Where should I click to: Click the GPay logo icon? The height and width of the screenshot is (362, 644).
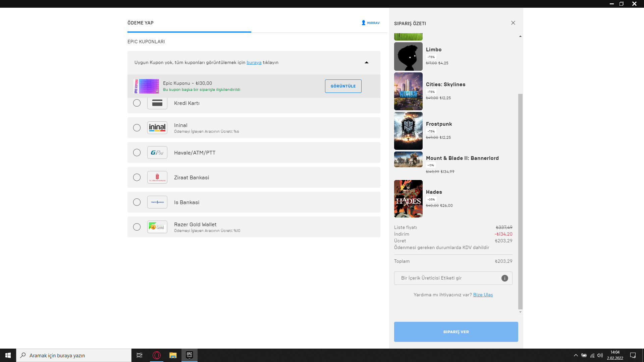(x=157, y=153)
